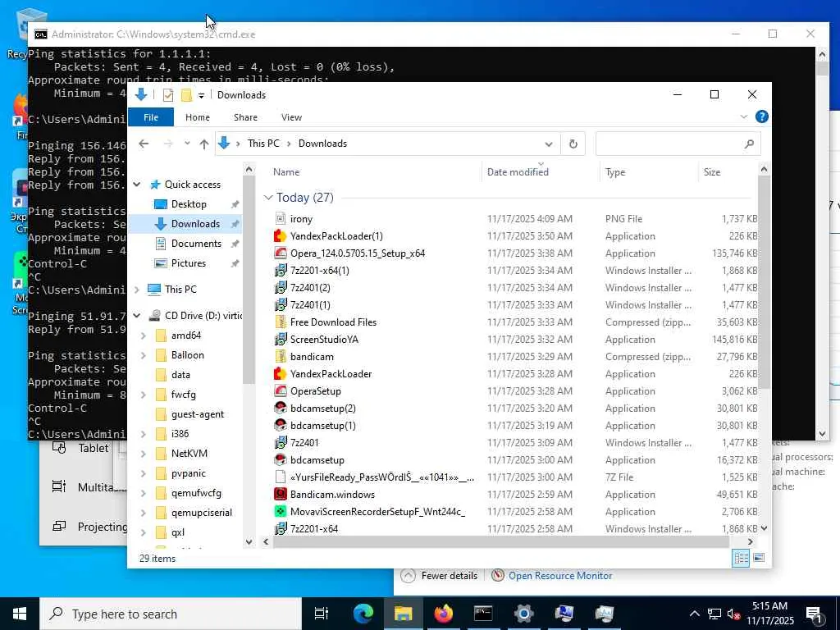Select the guest-agent folder in tree

[197, 414]
